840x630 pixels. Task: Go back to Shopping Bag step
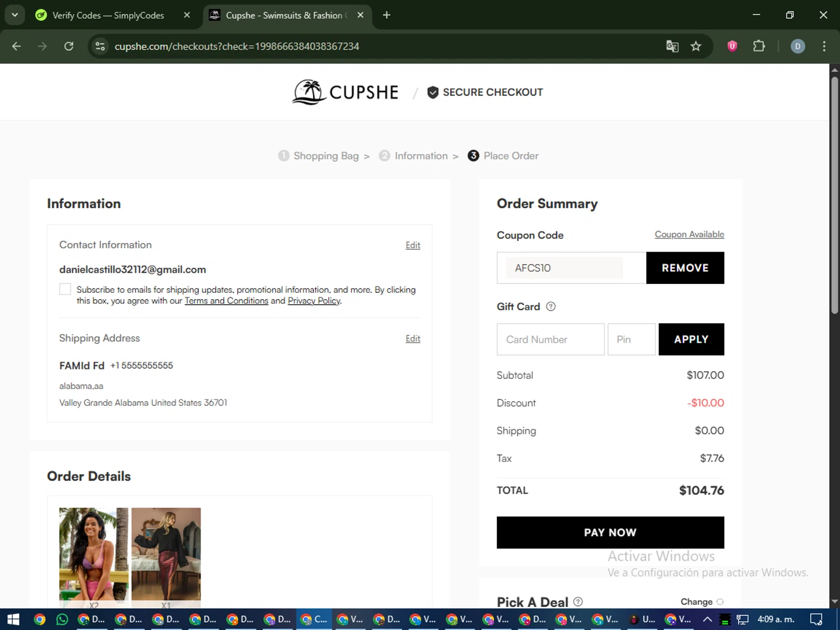325,156
